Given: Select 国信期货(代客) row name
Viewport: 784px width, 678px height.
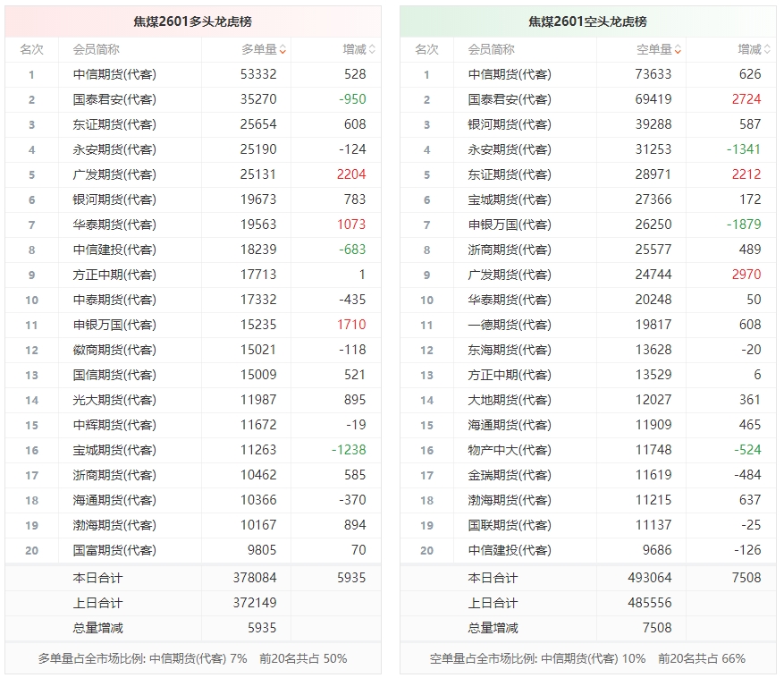Looking at the screenshot, I should click(x=114, y=375).
